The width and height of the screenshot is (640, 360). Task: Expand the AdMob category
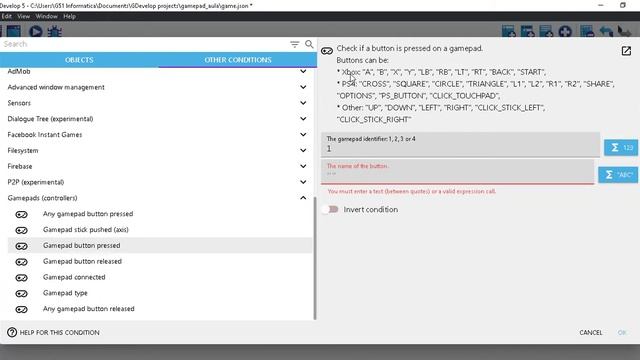(x=303, y=71)
